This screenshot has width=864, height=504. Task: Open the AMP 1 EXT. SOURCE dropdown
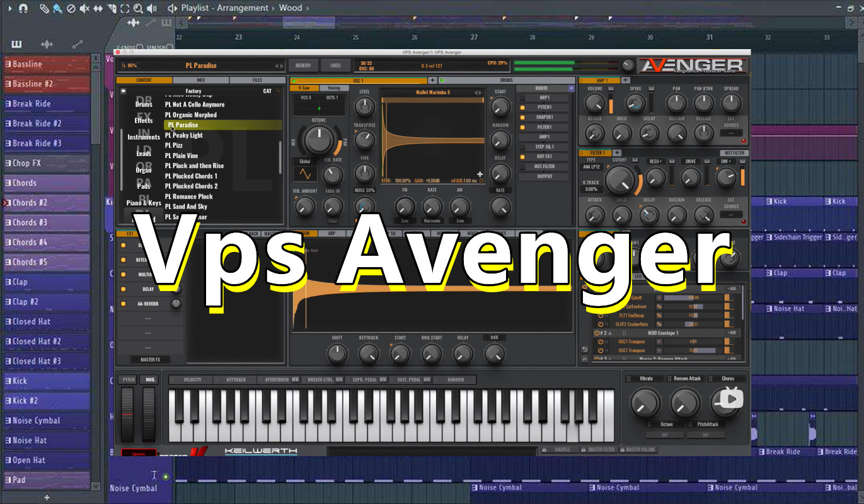(x=731, y=133)
